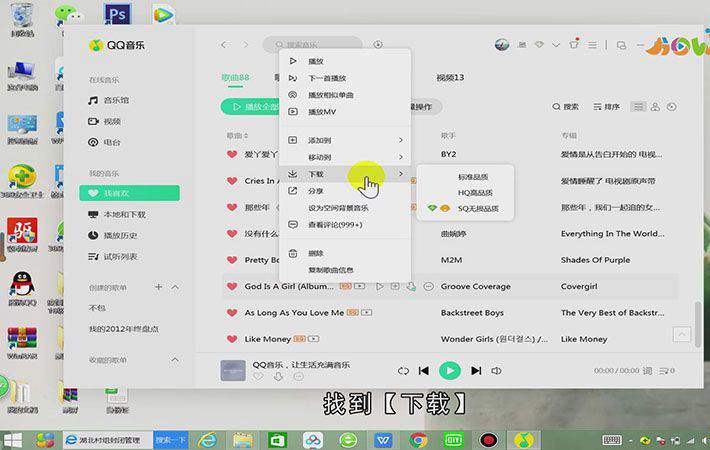710x450 pixels.
Task: Select 播放MV in the context menu
Action: click(322, 112)
